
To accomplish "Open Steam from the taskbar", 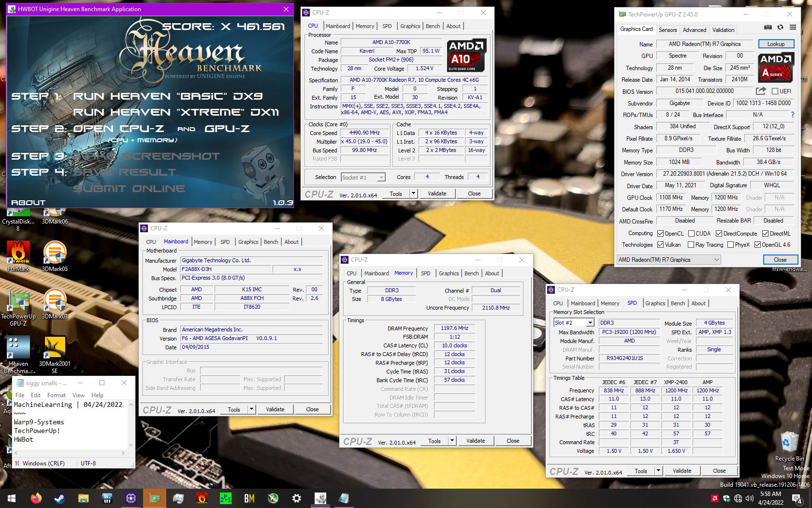I will point(59,498).
